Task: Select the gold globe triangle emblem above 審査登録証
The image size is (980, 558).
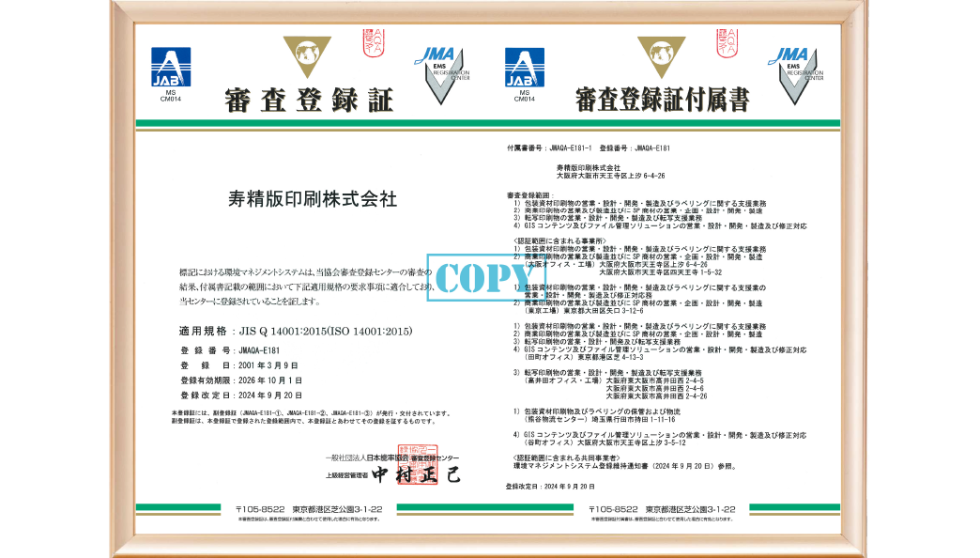Action: pos(307,56)
